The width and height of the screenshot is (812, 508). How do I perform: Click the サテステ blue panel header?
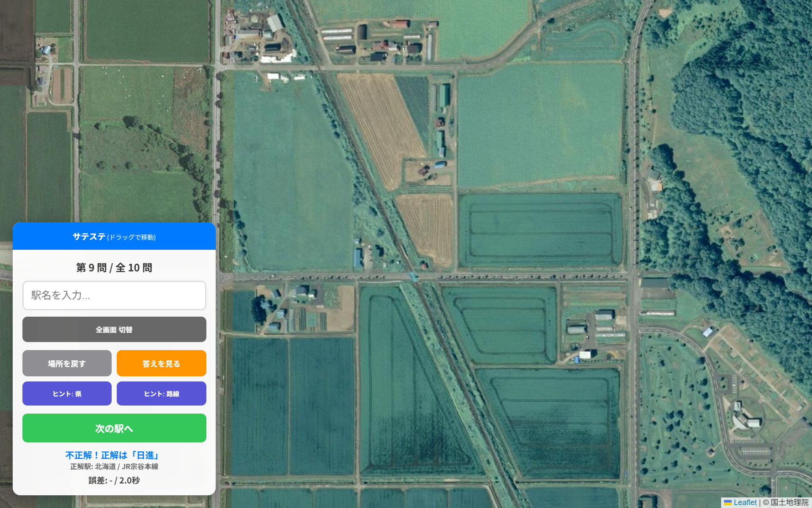pyautogui.click(x=114, y=236)
